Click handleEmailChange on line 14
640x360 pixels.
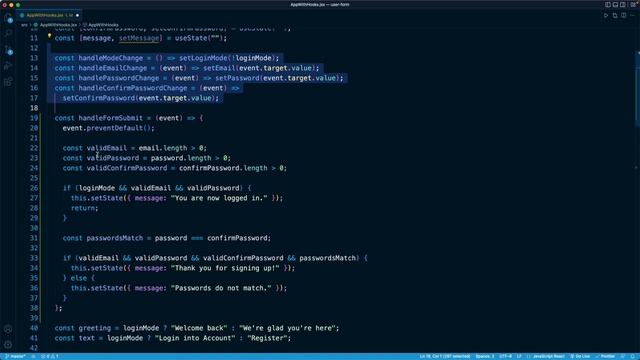(113, 68)
